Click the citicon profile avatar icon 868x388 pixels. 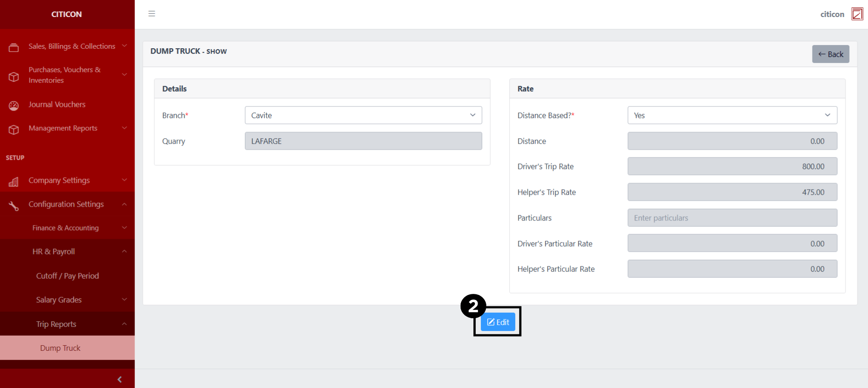pos(857,14)
